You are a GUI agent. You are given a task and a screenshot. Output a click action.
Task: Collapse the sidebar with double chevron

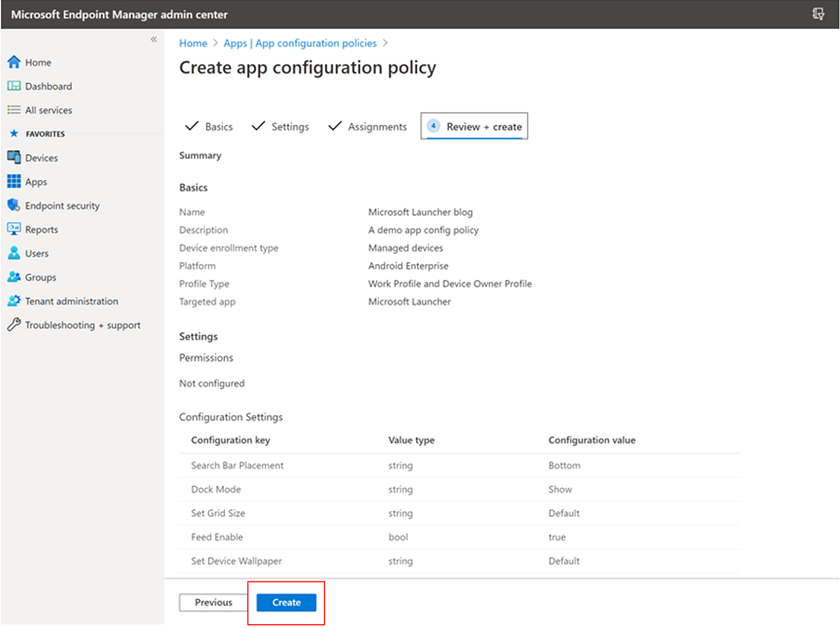(x=154, y=39)
